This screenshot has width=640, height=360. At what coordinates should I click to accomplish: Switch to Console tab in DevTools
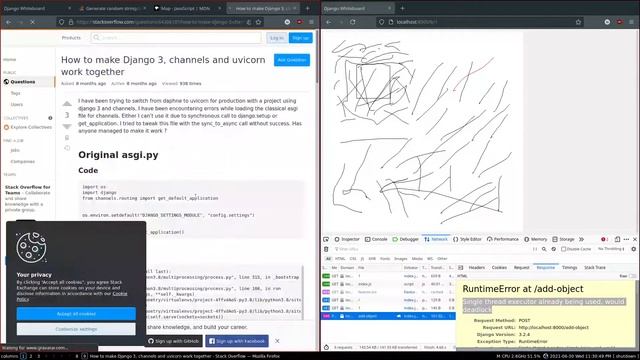[x=376, y=239]
